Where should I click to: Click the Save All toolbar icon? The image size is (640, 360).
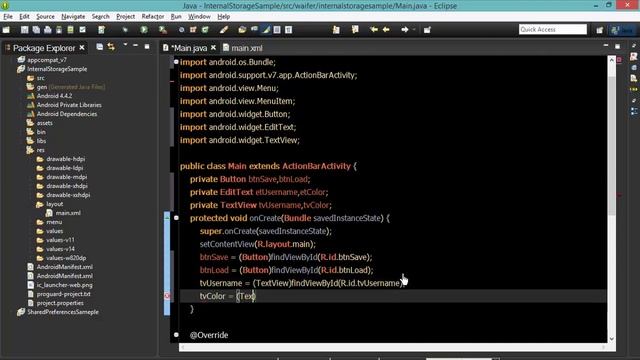click(36, 30)
